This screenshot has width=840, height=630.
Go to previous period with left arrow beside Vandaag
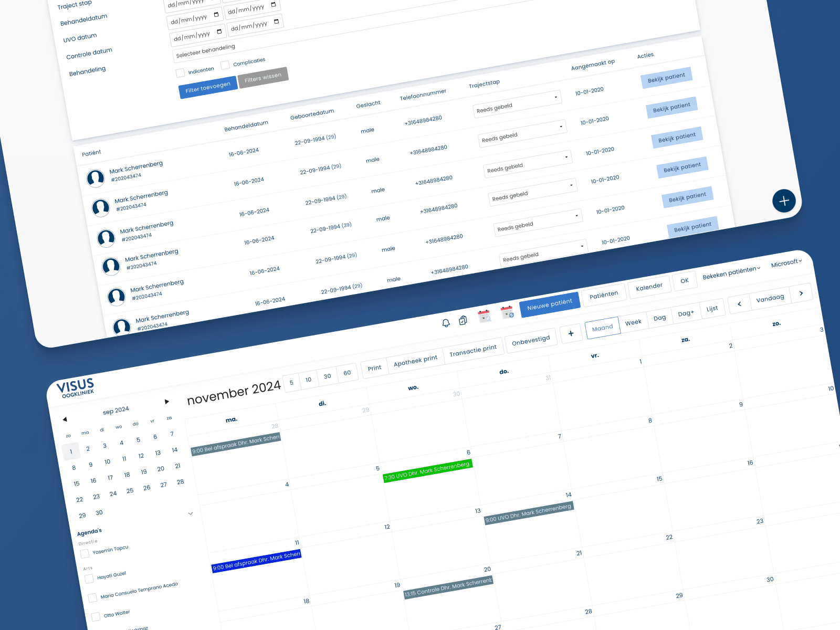click(740, 303)
